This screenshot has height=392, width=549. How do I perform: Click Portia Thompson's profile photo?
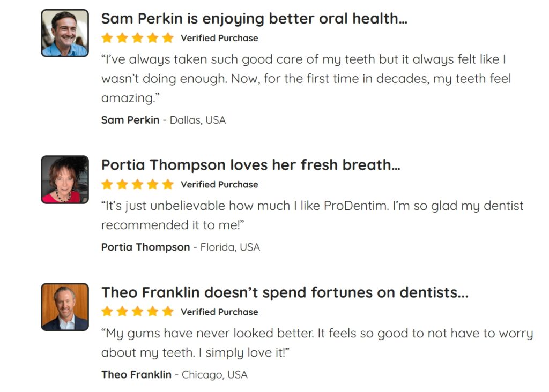(65, 179)
